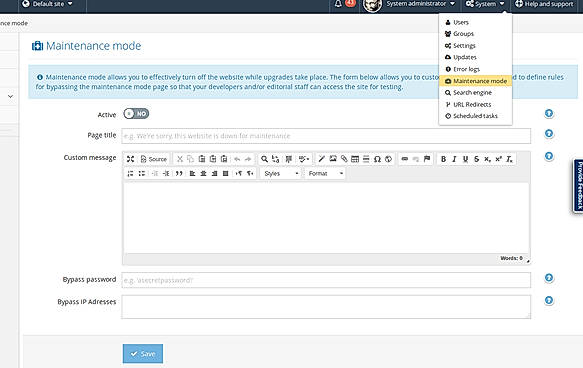Click the Italic formatting icon
583x368 pixels.
454,159
